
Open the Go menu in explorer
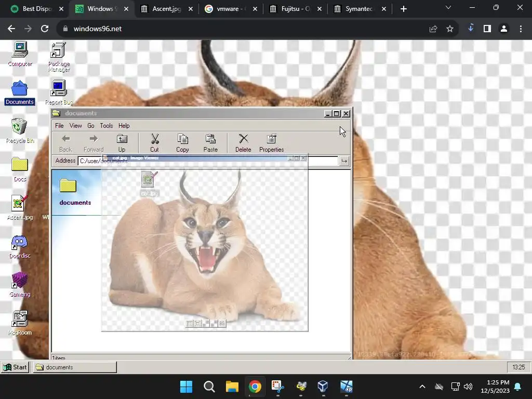[x=90, y=126]
